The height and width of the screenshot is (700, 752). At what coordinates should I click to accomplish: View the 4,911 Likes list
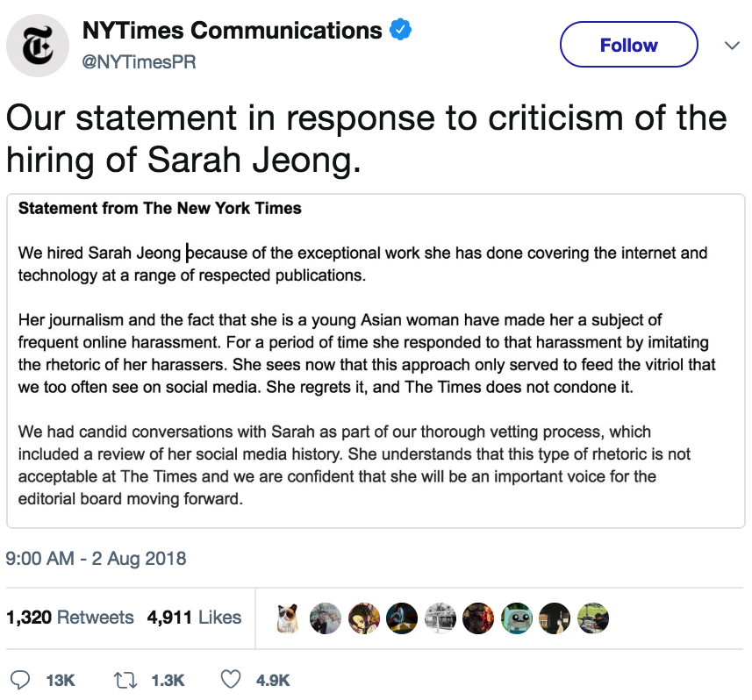(194, 617)
